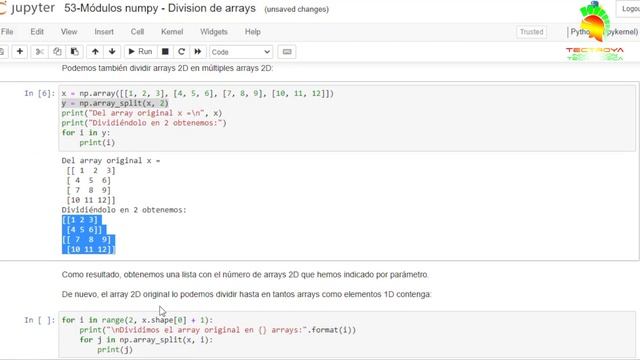The width and height of the screenshot is (640, 360).
Task: Open the Cell menu
Action: pyautogui.click(x=137, y=32)
